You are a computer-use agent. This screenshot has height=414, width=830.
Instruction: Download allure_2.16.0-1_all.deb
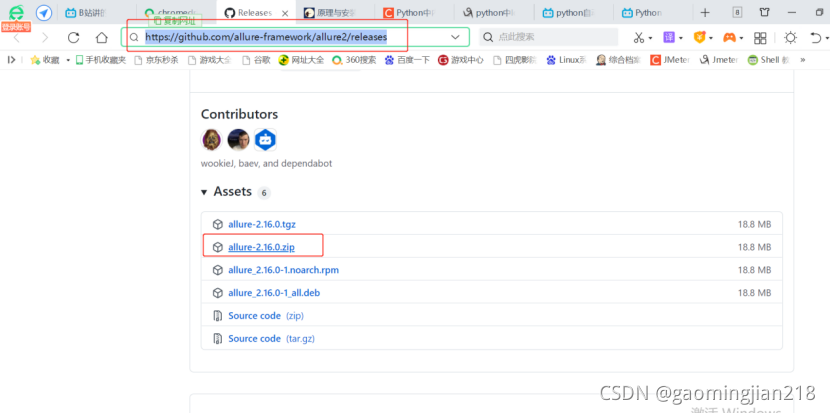pyautogui.click(x=274, y=293)
